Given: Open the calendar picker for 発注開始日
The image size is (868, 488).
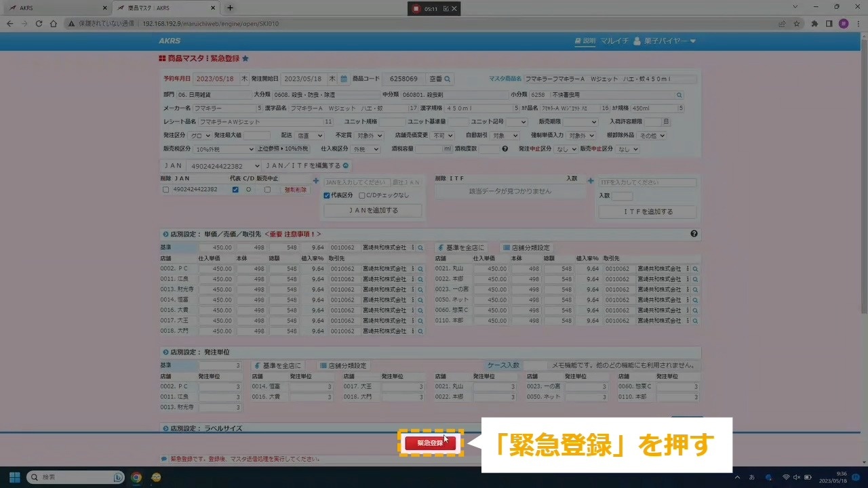Looking at the screenshot, I should point(344,79).
